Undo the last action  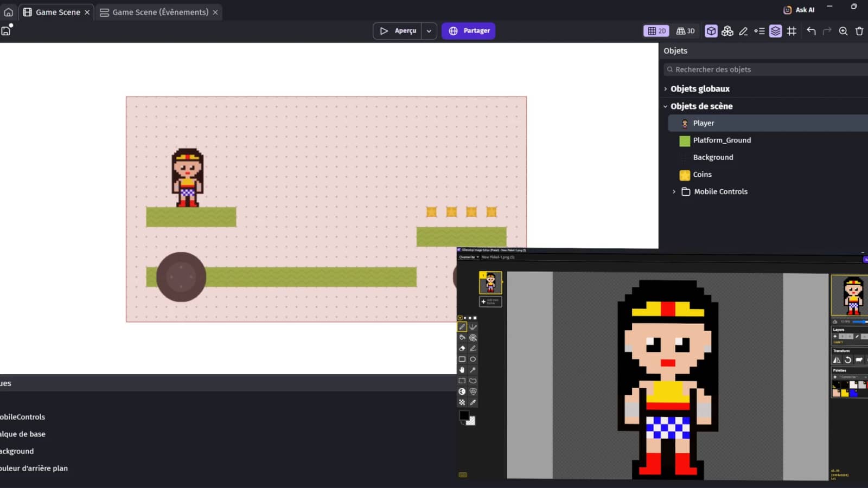tap(811, 31)
